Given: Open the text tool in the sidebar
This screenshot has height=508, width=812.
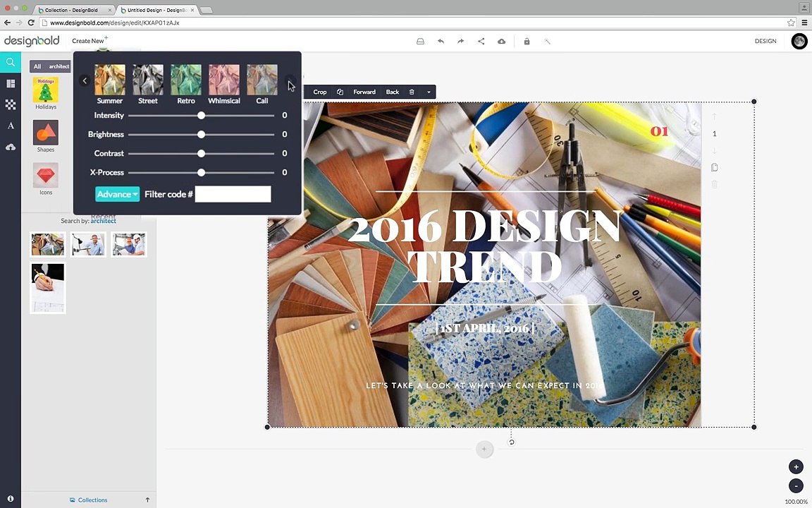Looking at the screenshot, I should coord(11,126).
